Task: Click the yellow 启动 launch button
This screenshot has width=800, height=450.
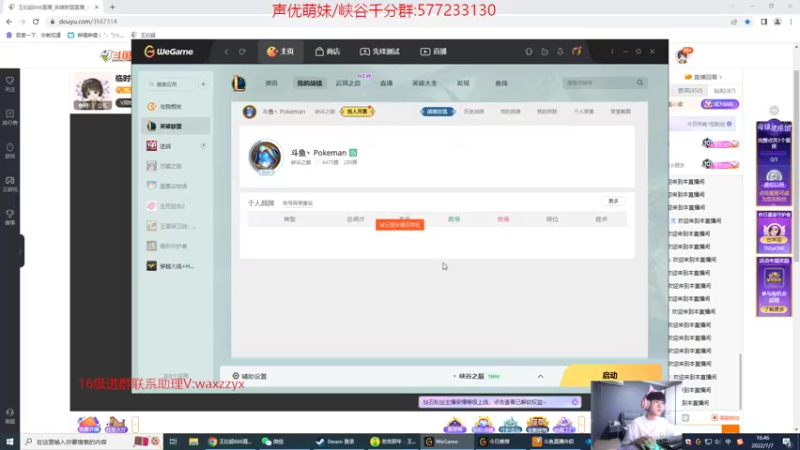Action: coord(611,376)
